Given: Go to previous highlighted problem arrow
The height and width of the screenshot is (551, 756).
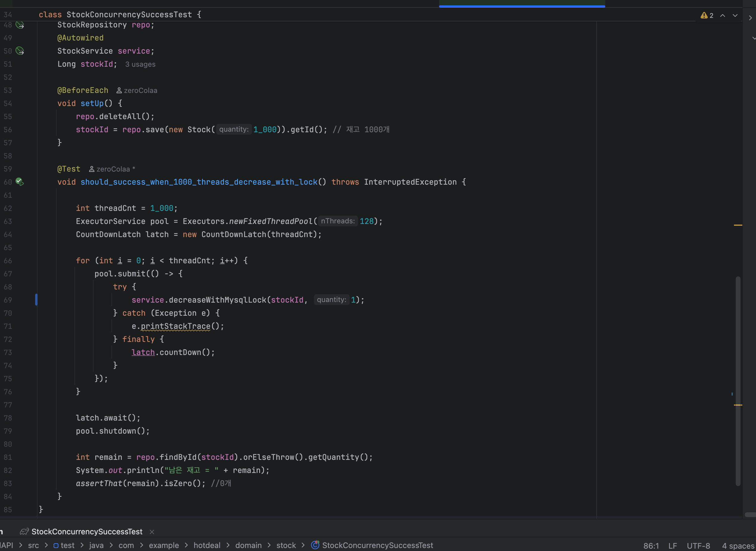Looking at the screenshot, I should [723, 15].
